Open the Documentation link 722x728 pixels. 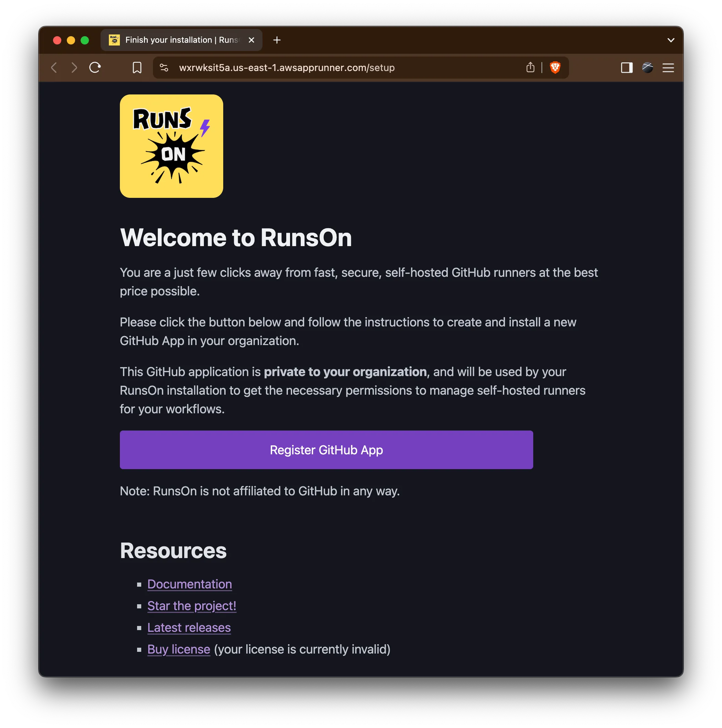pos(189,584)
